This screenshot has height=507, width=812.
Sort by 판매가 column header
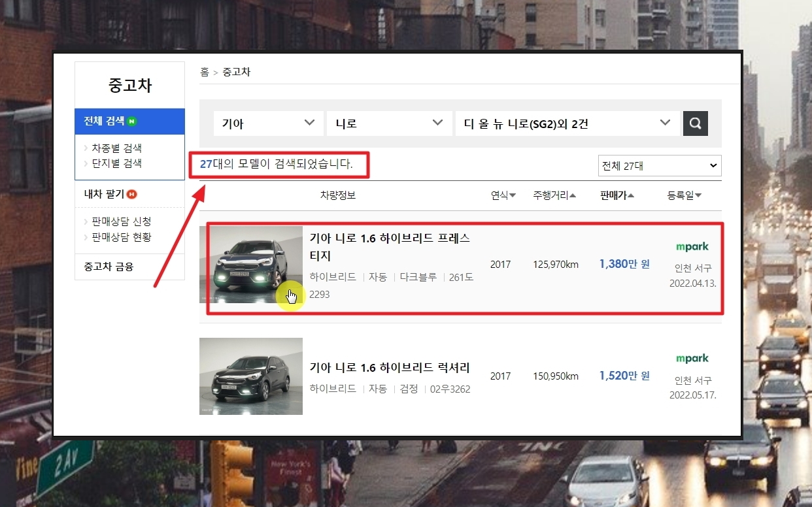(617, 195)
